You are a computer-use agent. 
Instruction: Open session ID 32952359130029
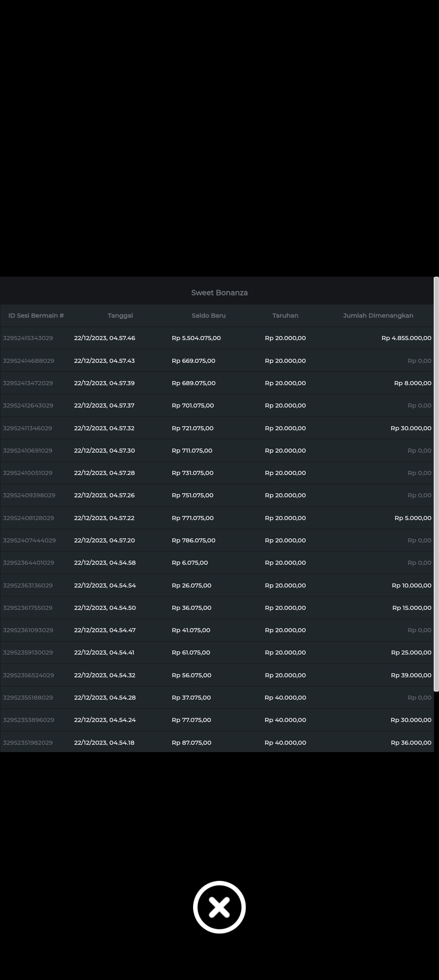28,653
